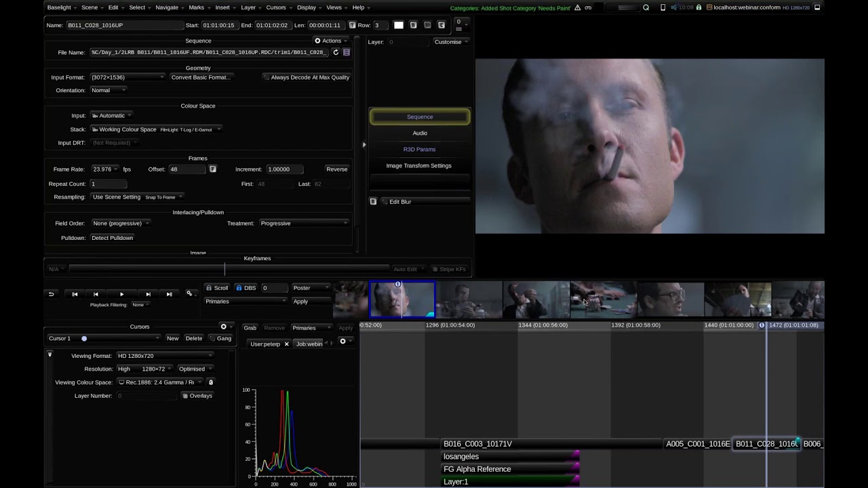This screenshot has width=868, height=488.
Task: Click the lock icon beside Viewing Colour Space
Action: click(x=211, y=382)
